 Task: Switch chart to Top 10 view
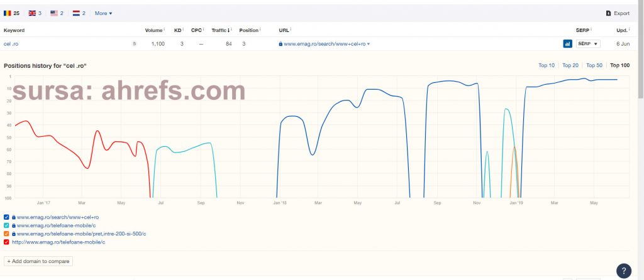click(x=547, y=65)
